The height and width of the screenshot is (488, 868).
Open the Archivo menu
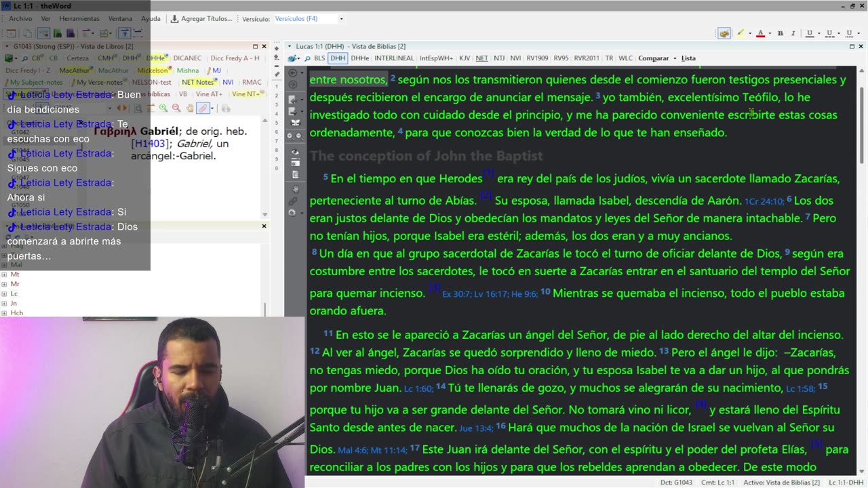pyautogui.click(x=20, y=19)
